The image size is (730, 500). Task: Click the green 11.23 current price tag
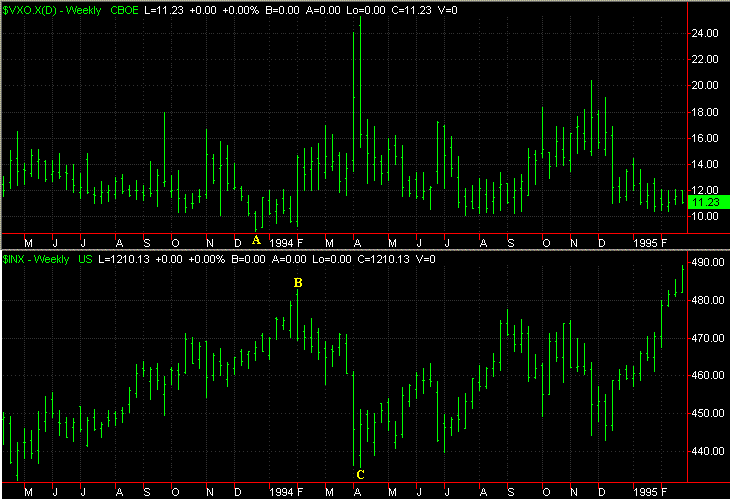pos(706,201)
